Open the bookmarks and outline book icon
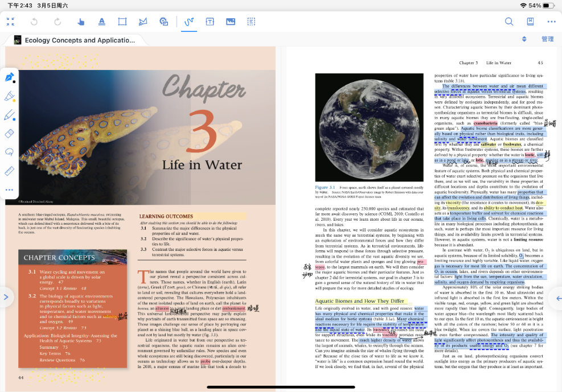The width and height of the screenshot is (562, 392). (x=530, y=22)
